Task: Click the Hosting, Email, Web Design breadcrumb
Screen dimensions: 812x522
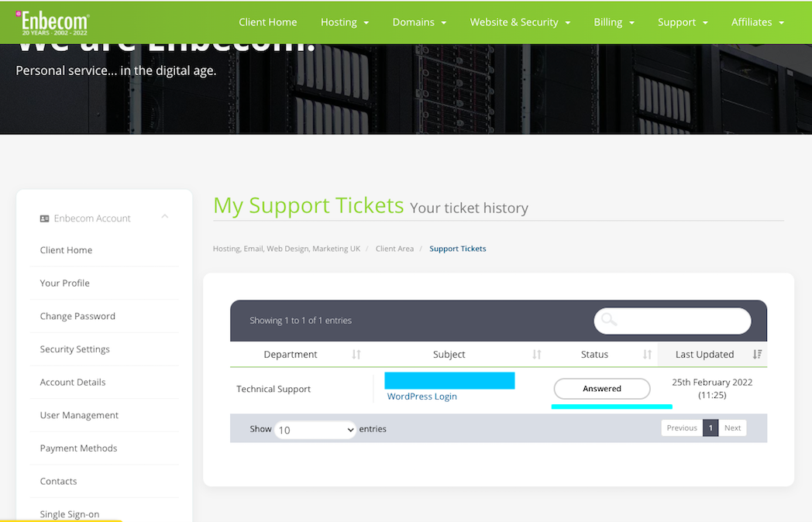Action: [287, 249]
